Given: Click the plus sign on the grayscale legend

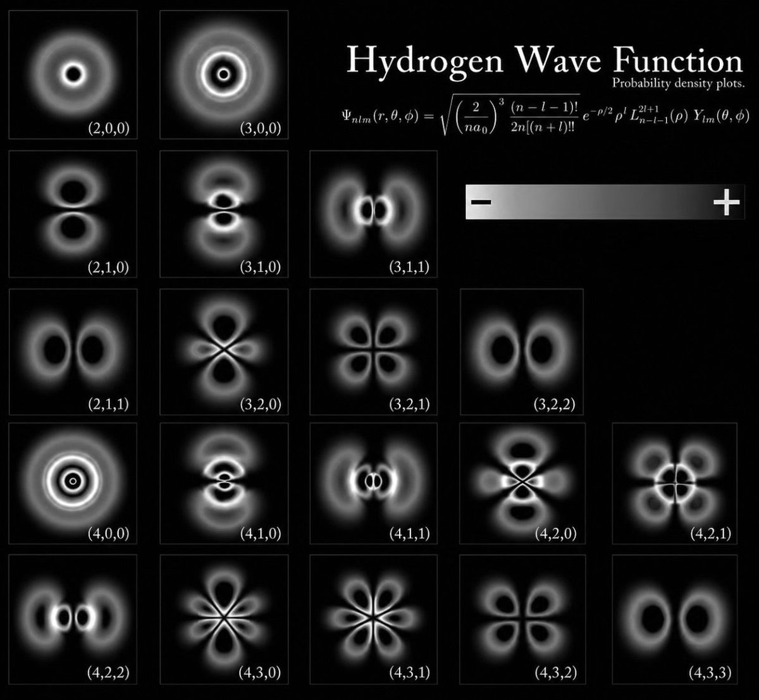Looking at the screenshot, I should click(x=726, y=202).
